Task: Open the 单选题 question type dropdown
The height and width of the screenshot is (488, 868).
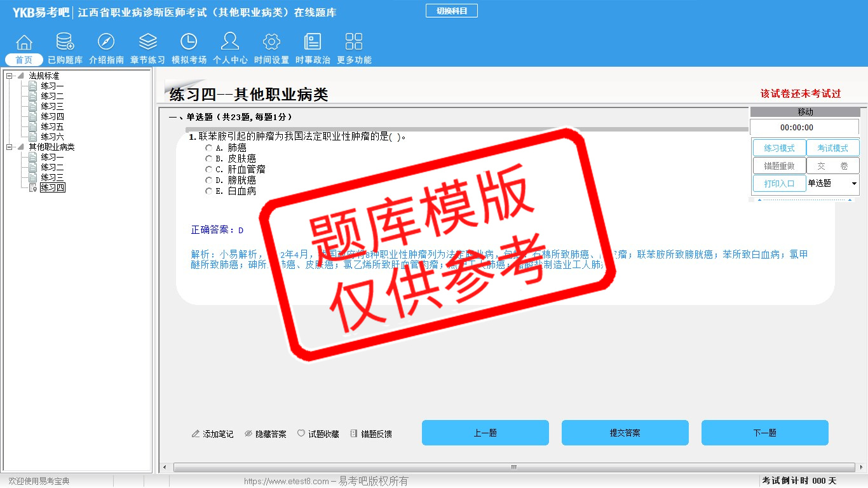Action: [x=854, y=184]
